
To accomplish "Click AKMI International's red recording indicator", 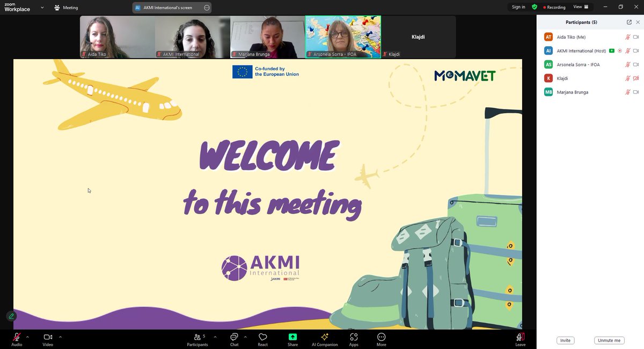I will (x=620, y=50).
